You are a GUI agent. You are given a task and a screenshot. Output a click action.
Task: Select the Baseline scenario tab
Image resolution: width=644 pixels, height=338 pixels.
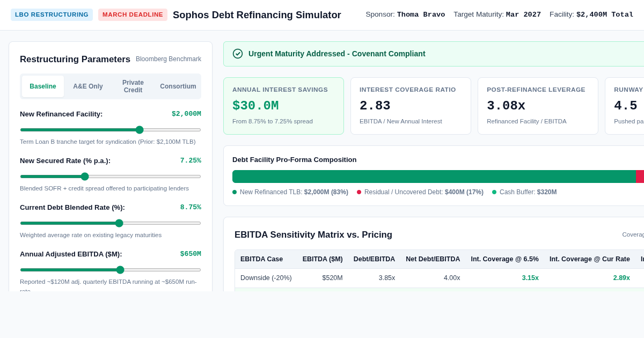pos(43,86)
